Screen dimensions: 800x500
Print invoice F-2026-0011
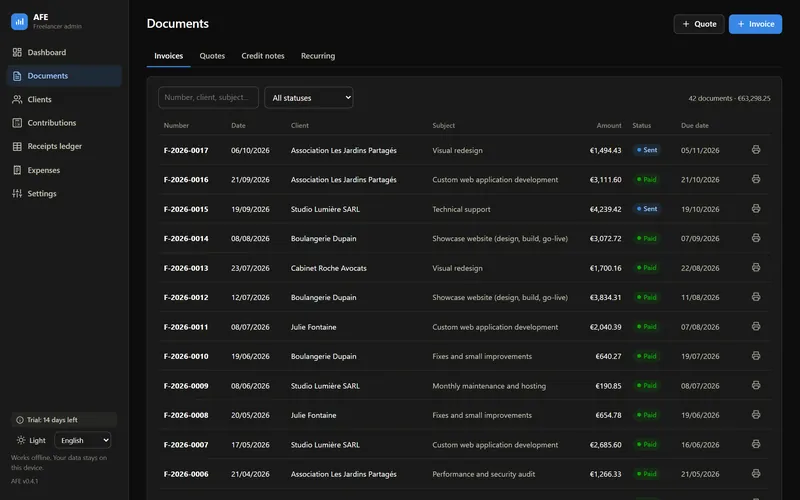(756, 326)
